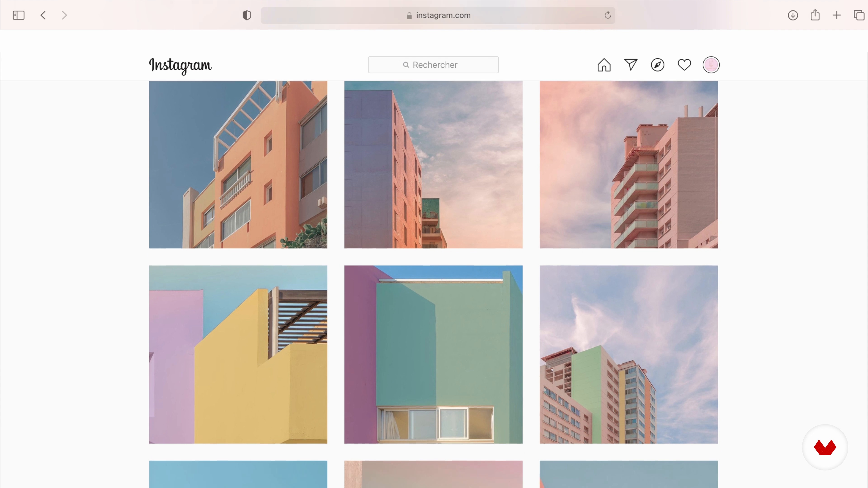Click the padlock icon in address bar
The width and height of the screenshot is (868, 488).
tap(409, 16)
